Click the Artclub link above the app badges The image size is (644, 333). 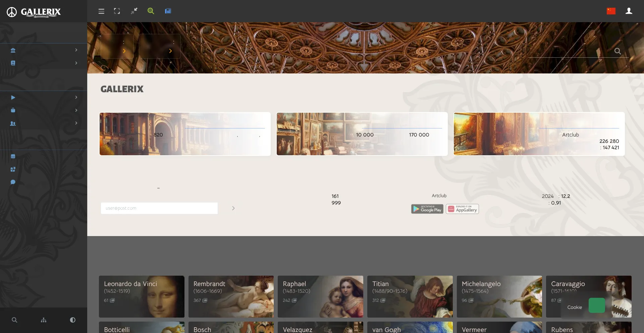439,196
